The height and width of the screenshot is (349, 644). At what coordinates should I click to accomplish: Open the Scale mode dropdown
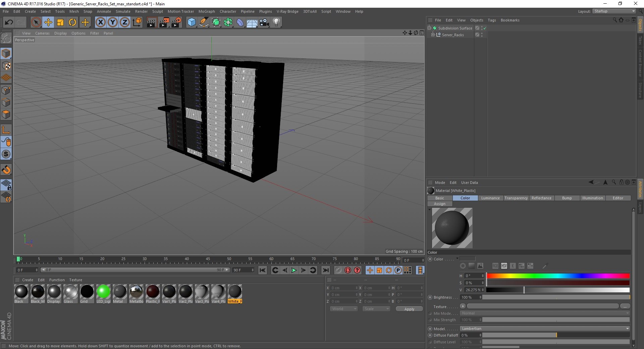(376, 309)
